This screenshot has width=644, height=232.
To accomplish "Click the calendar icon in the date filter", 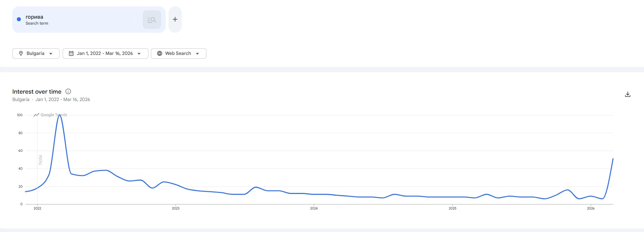I will click(x=71, y=54).
